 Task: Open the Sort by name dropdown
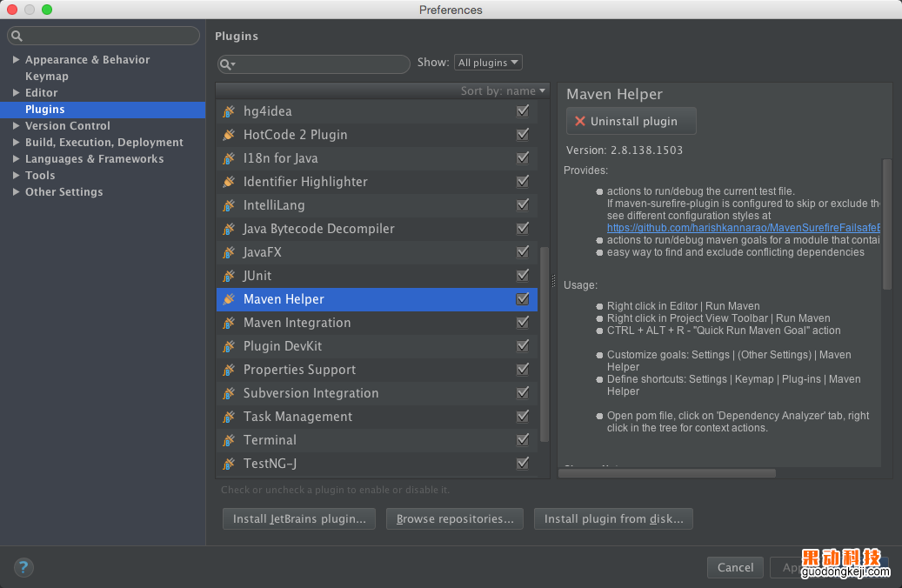[503, 90]
